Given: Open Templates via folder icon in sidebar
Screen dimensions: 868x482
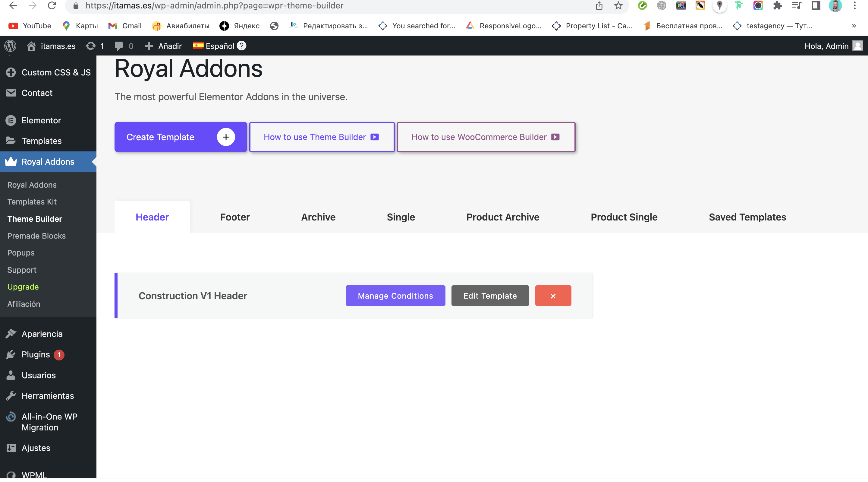Looking at the screenshot, I should click(x=11, y=141).
